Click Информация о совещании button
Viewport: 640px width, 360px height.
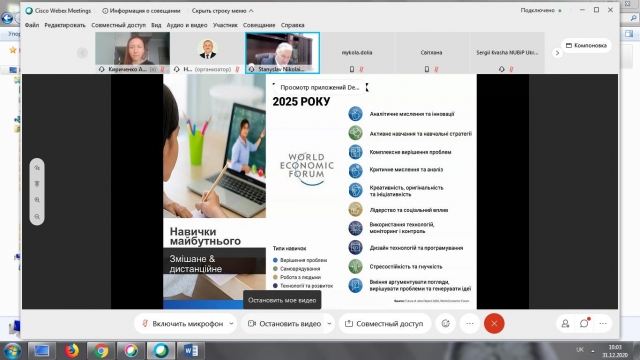coord(141,11)
